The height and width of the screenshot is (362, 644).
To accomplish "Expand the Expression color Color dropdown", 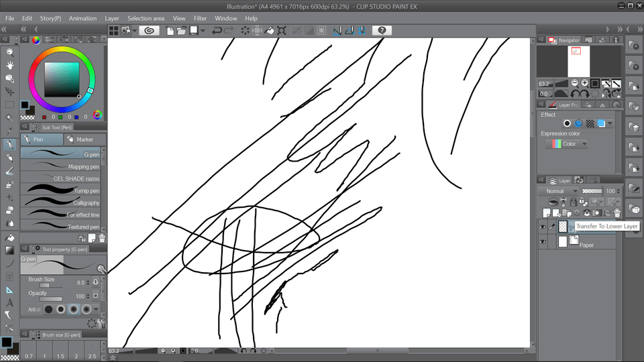I will pyautogui.click(x=569, y=143).
